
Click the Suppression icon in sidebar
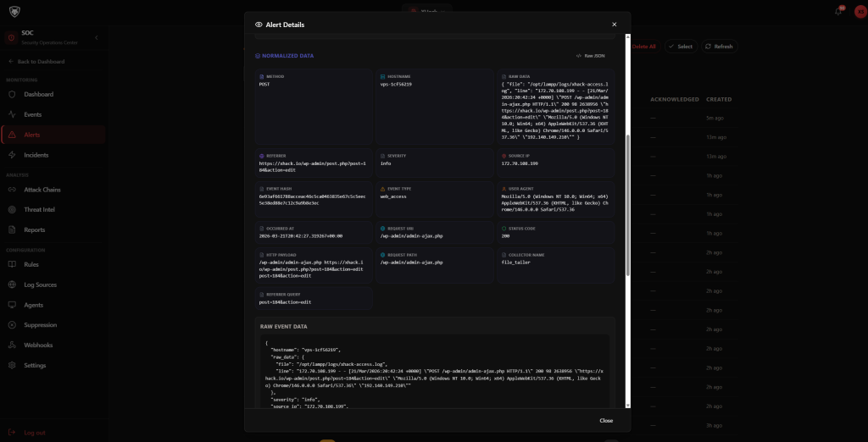click(12, 325)
